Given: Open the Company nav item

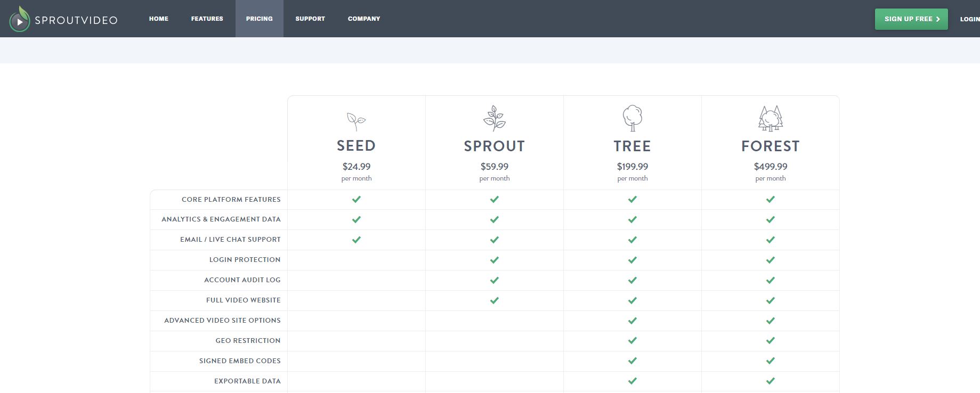Looking at the screenshot, I should tap(364, 19).
